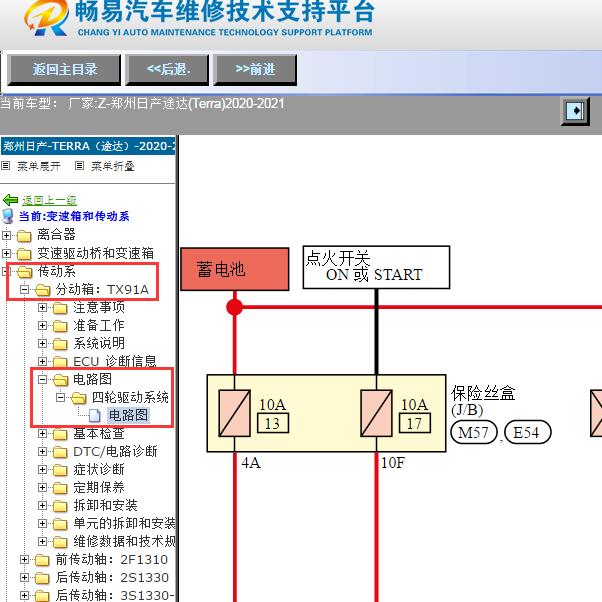602x602 pixels.
Task: Select the open 传动系 folder icon
Action: [25, 272]
